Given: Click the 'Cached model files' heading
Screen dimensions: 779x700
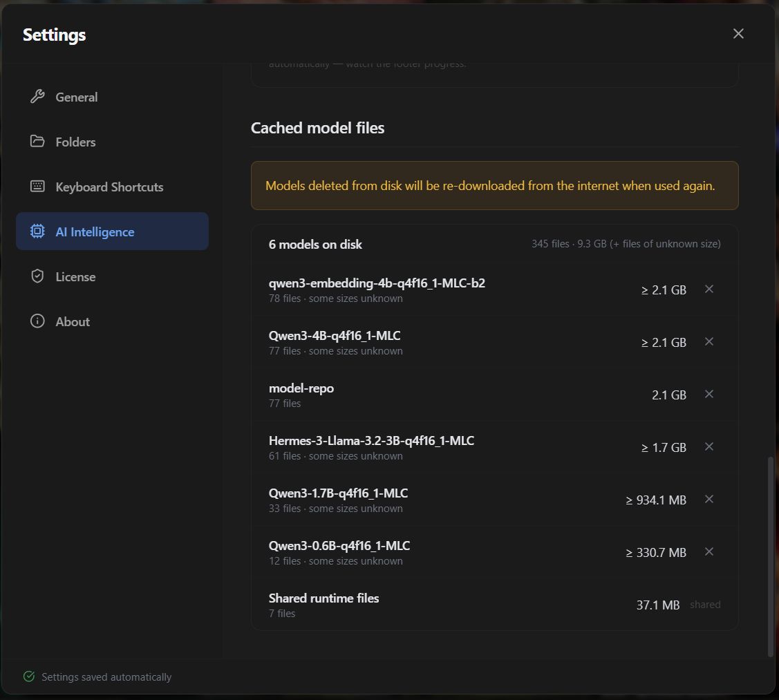Looking at the screenshot, I should 317,128.
